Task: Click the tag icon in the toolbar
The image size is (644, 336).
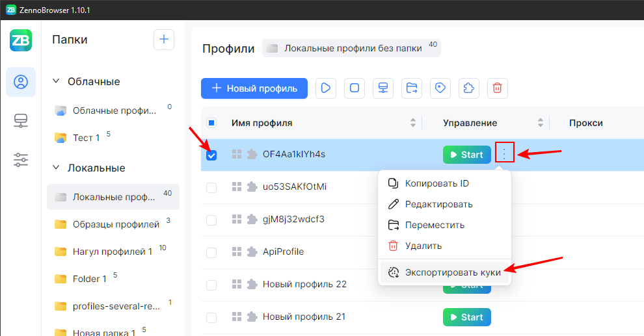Action: (440, 88)
